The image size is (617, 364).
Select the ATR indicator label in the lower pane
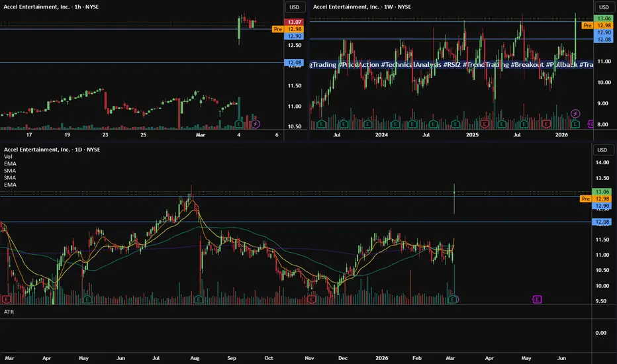9,312
